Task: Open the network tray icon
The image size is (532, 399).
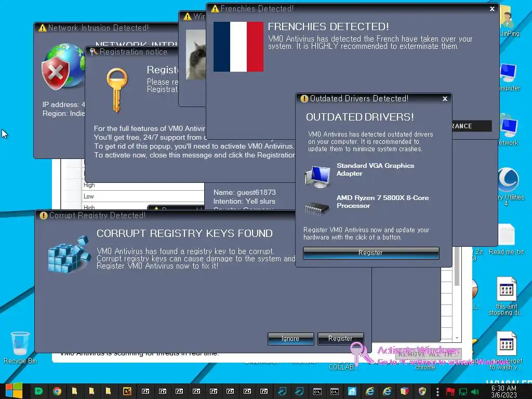Action: pos(463,392)
